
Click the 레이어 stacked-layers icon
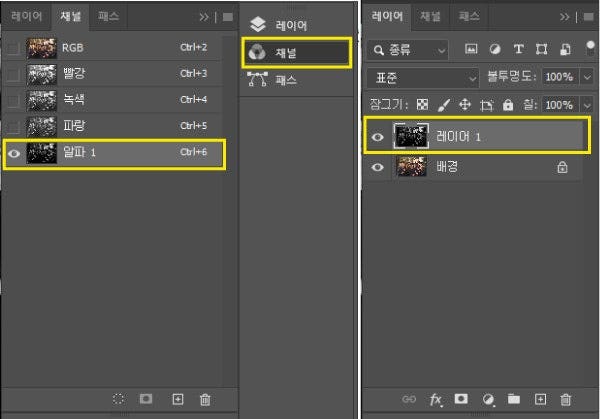[258, 24]
